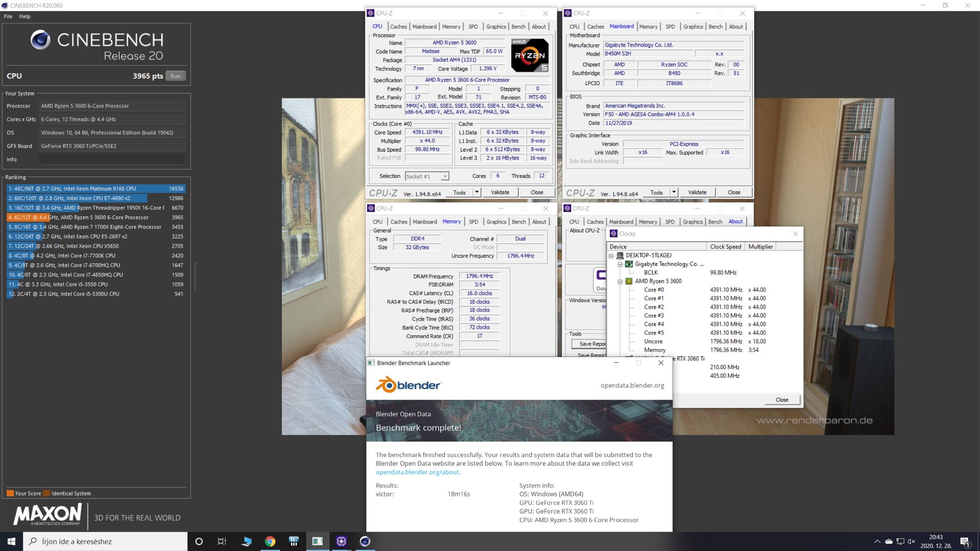Click the OneDrive cloud tray icon
The height and width of the screenshot is (551, 980).
point(889,541)
